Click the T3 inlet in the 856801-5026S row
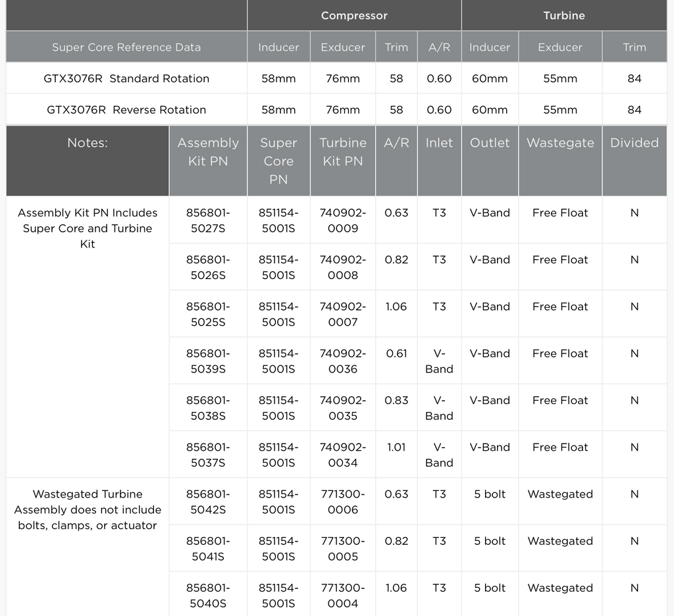The width and height of the screenshot is (674, 616). (x=439, y=260)
